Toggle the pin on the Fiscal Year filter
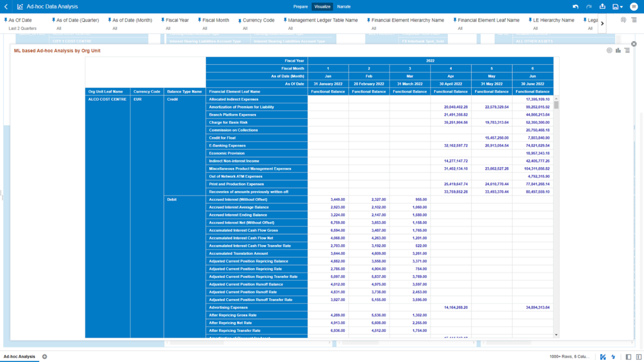This screenshot has width=644, height=362. tap(164, 20)
